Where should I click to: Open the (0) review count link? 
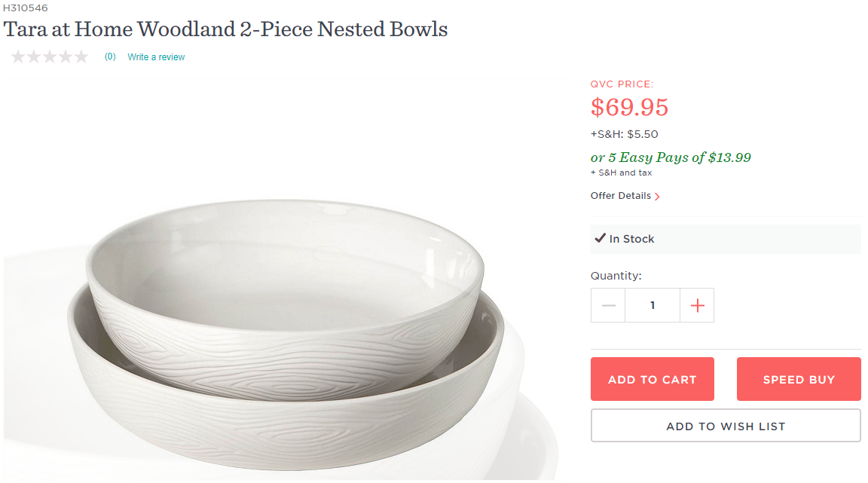click(110, 57)
